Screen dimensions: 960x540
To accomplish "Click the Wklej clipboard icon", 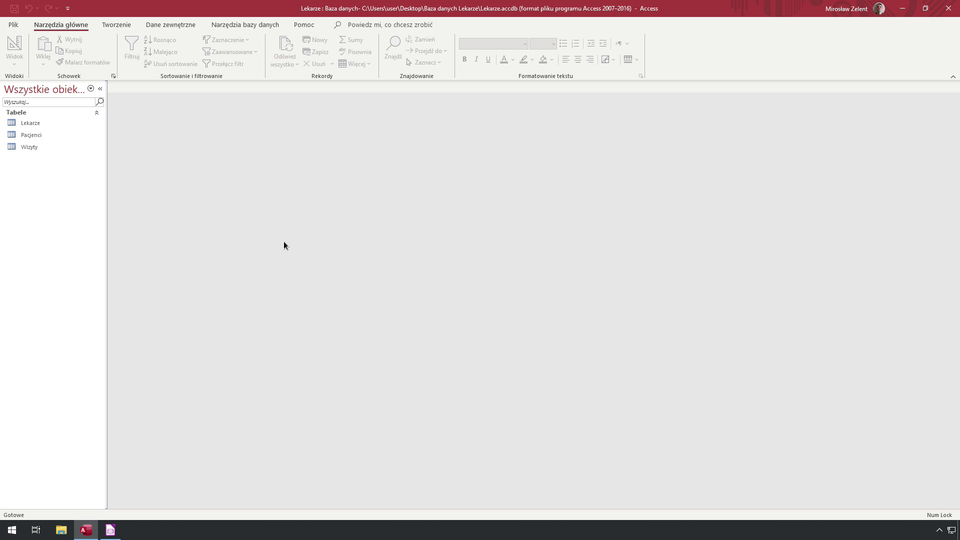I will (x=43, y=44).
